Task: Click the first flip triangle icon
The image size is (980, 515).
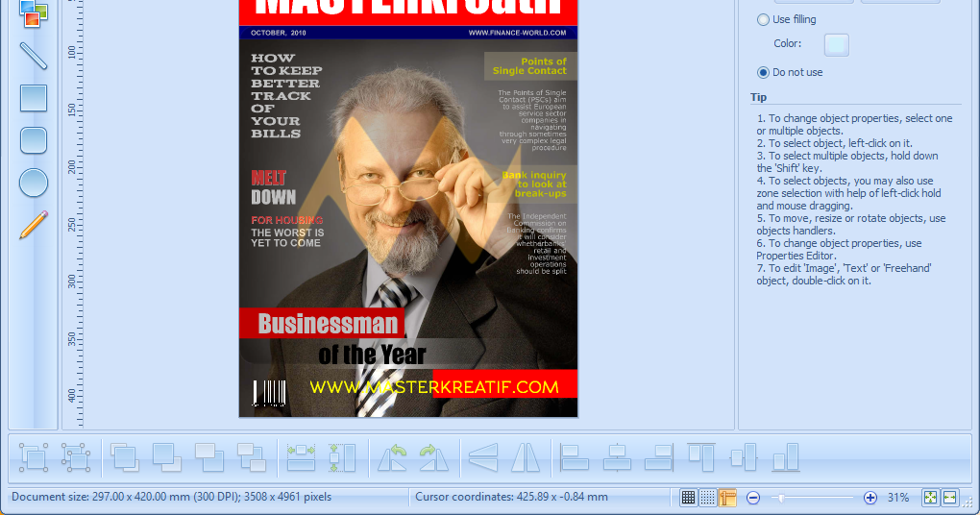Action: tap(483, 457)
